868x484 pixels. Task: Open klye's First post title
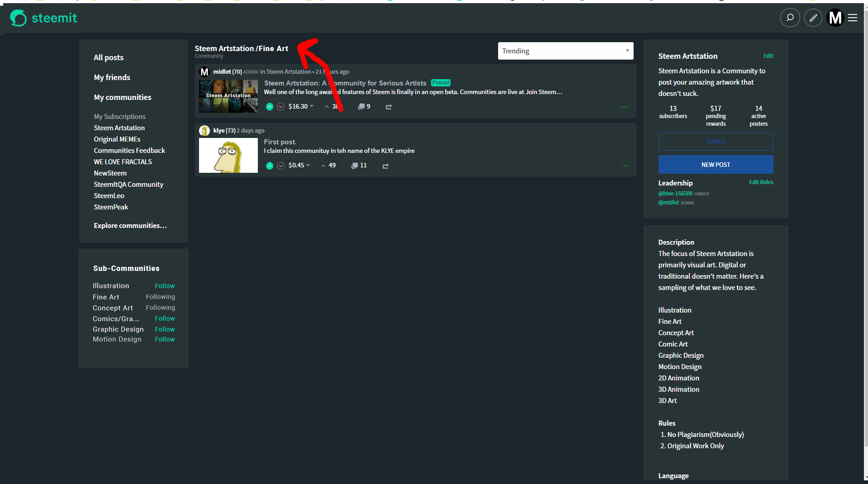tap(280, 142)
